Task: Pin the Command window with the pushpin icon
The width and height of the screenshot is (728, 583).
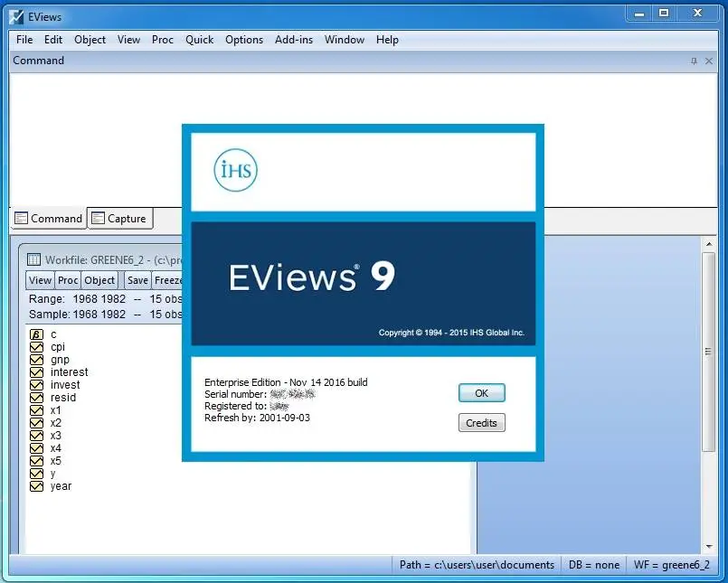Action: coord(694,61)
